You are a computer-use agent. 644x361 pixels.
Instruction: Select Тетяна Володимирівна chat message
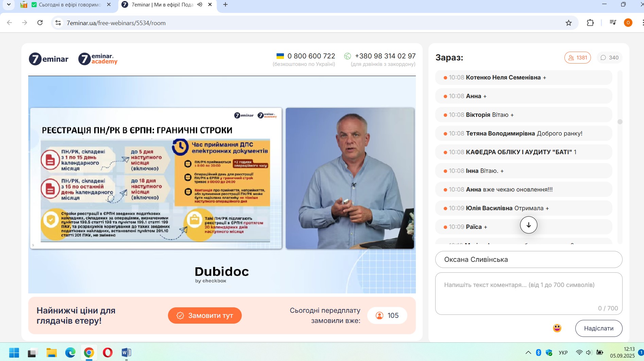[x=524, y=133]
